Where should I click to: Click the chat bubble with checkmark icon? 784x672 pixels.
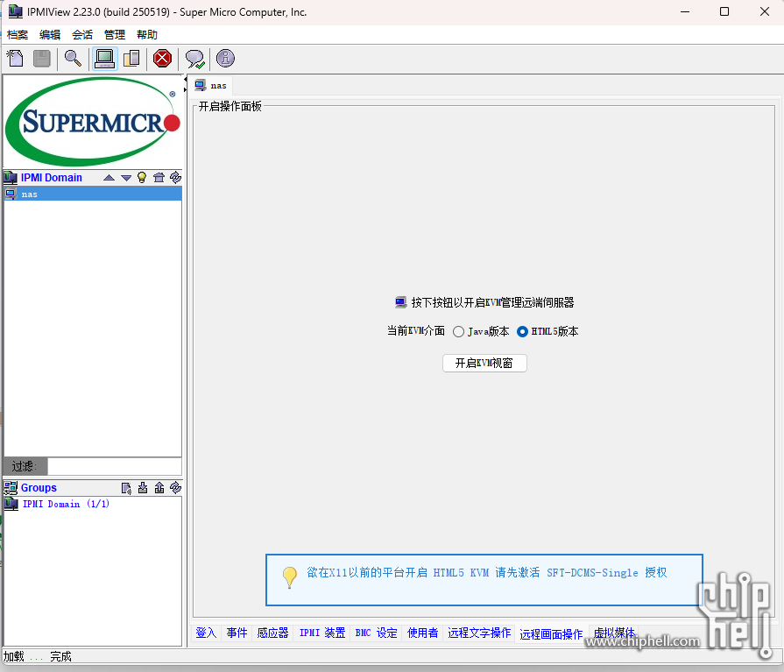194,59
